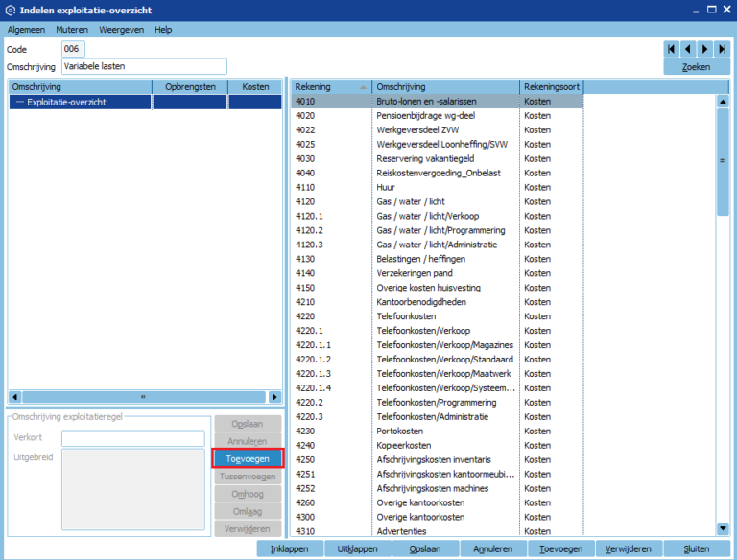Select the Exploitatie-overzicht tree node
737x560 pixels.
[66, 102]
